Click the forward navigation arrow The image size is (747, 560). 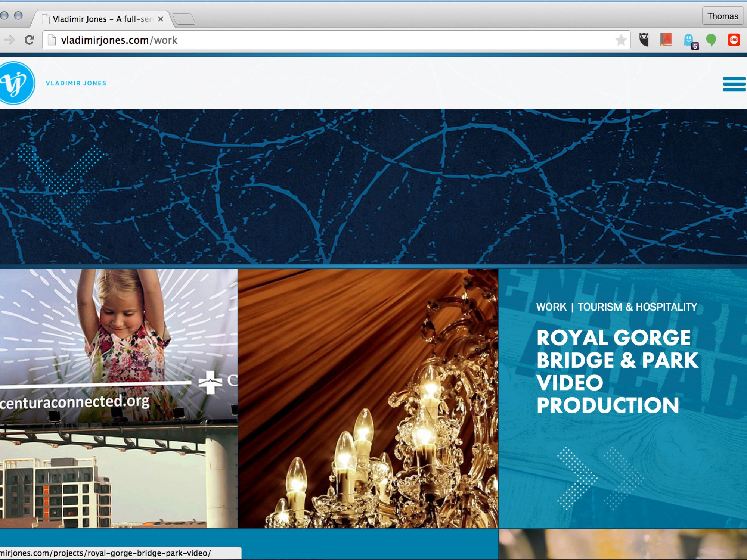coord(9,40)
